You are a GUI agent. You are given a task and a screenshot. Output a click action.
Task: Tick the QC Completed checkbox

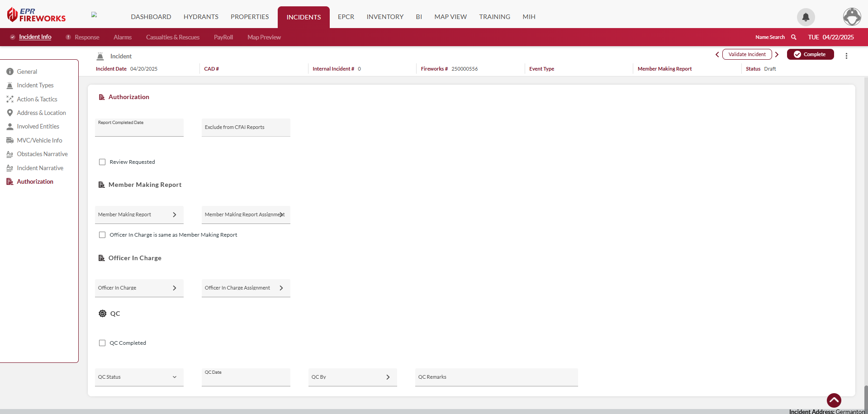(102, 343)
